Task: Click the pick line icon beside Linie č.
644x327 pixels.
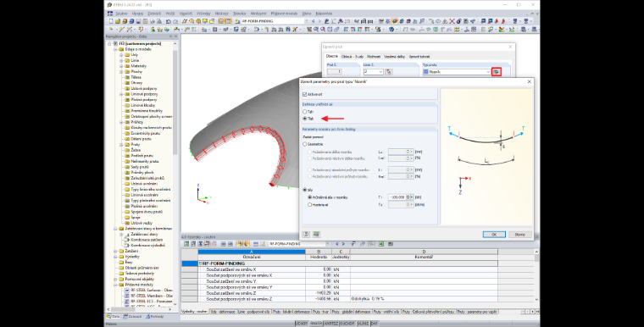Action: point(389,72)
